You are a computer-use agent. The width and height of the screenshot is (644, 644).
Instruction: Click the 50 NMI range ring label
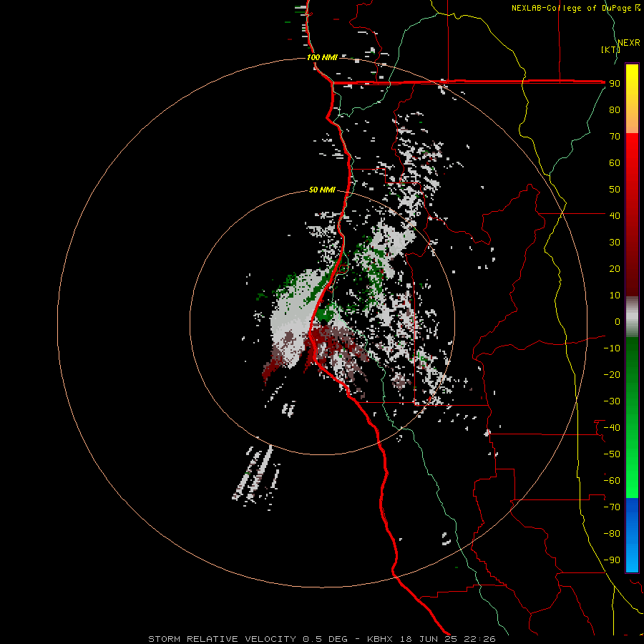point(322,190)
